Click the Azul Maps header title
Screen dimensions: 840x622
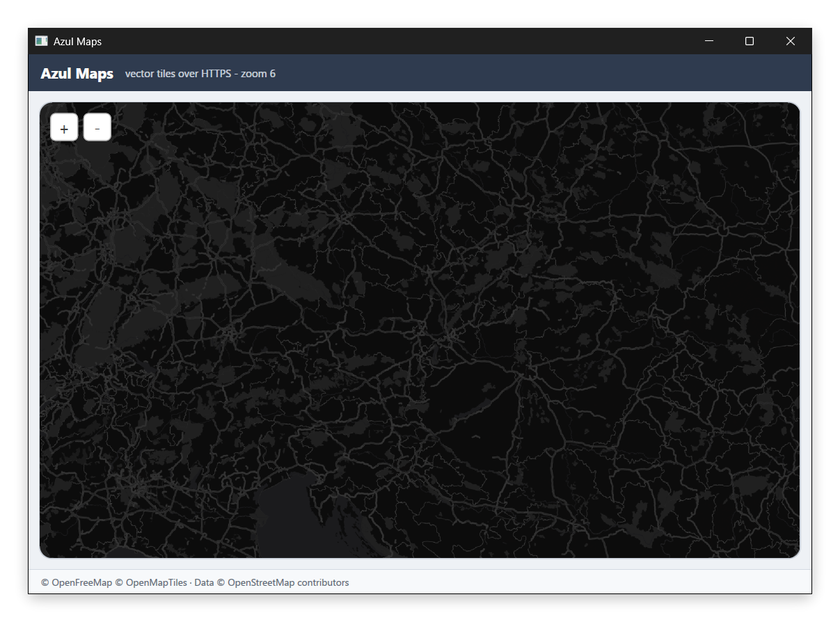pyautogui.click(x=77, y=74)
